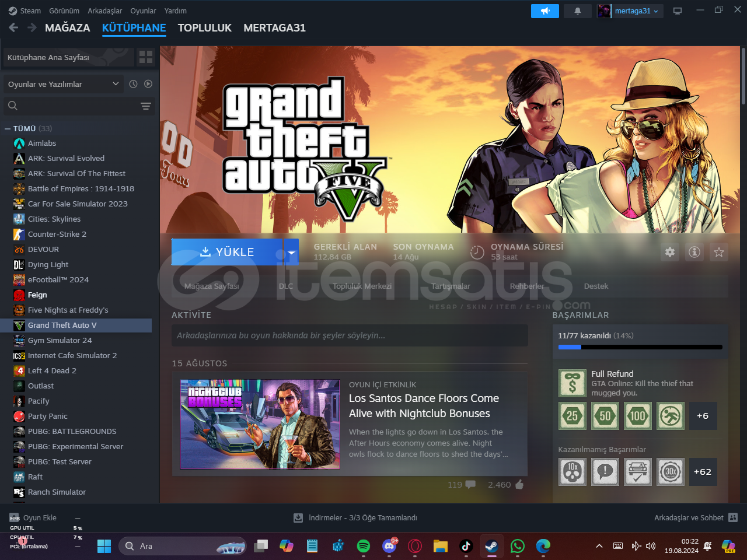Open the Tartışmalar link
Image resolution: width=747 pixels, height=560 pixels.
click(451, 286)
